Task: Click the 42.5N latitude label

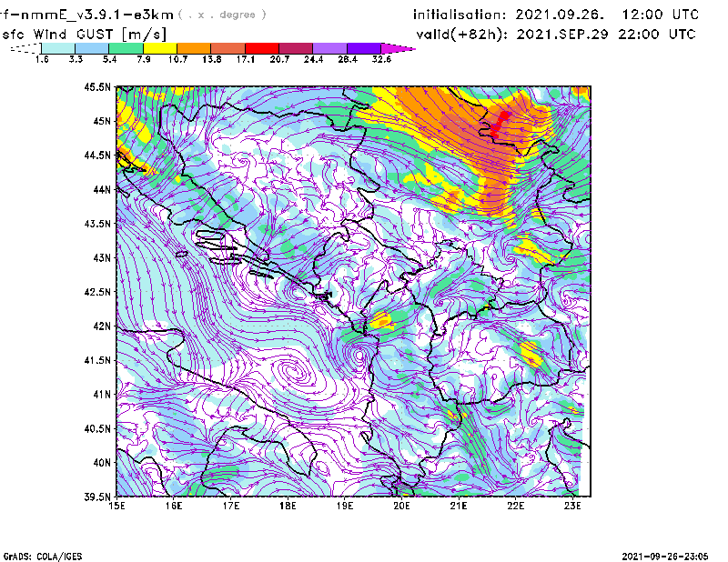Action: click(97, 292)
